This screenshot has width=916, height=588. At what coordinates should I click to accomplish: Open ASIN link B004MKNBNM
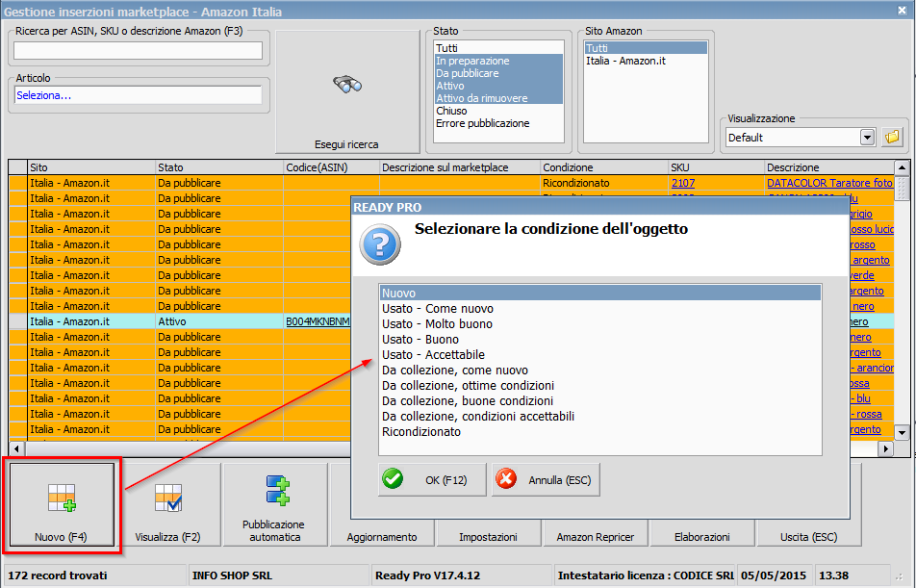click(x=318, y=321)
